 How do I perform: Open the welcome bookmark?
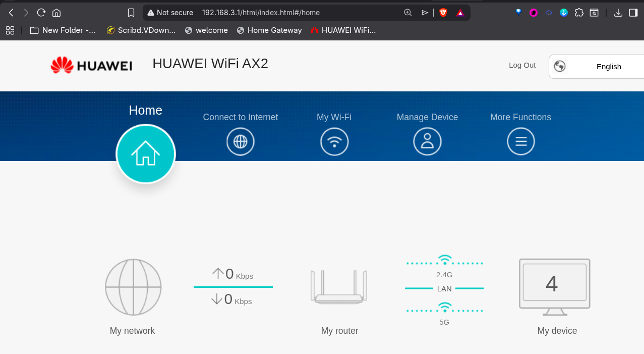[206, 30]
